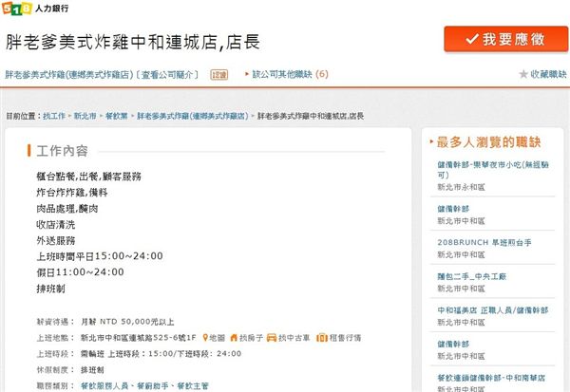Click the star icon beside 收藏職缺
Image resolution: width=570 pixels, height=392 pixels.
click(523, 74)
